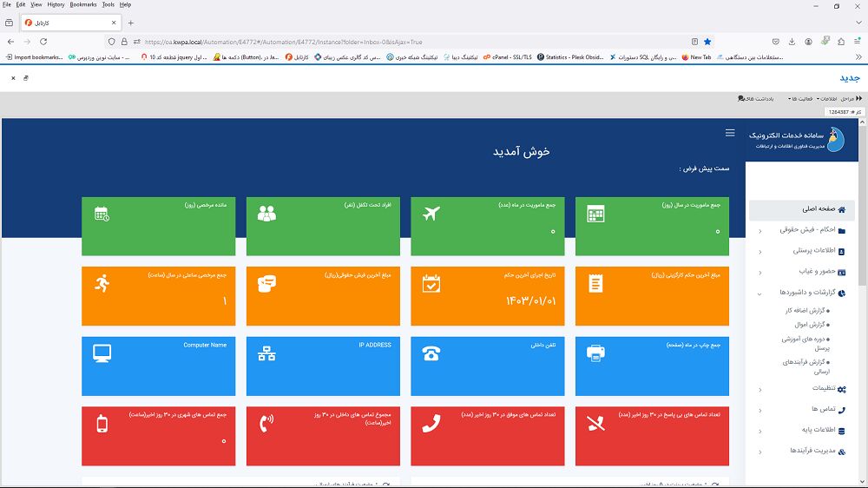Select the کارتابل browser tab
This screenshot has width=868, height=488.
click(x=71, y=23)
